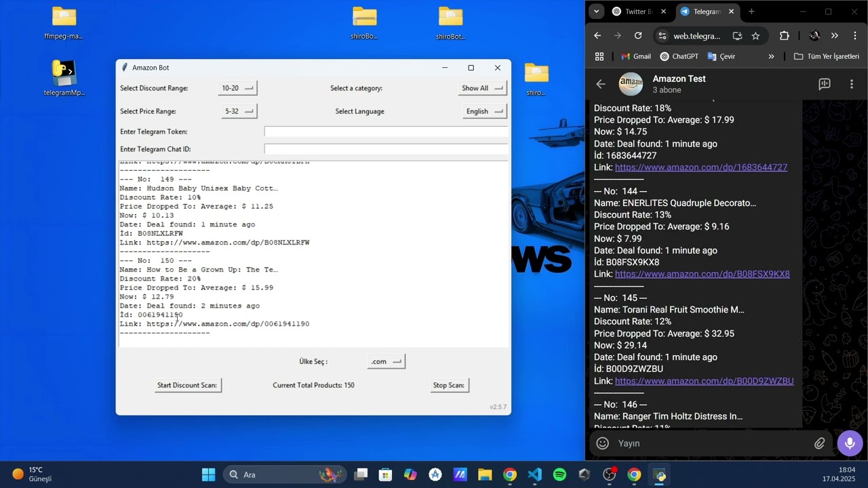Click the Yayın message input in Telegram
The height and width of the screenshot is (488, 868).
click(712, 443)
